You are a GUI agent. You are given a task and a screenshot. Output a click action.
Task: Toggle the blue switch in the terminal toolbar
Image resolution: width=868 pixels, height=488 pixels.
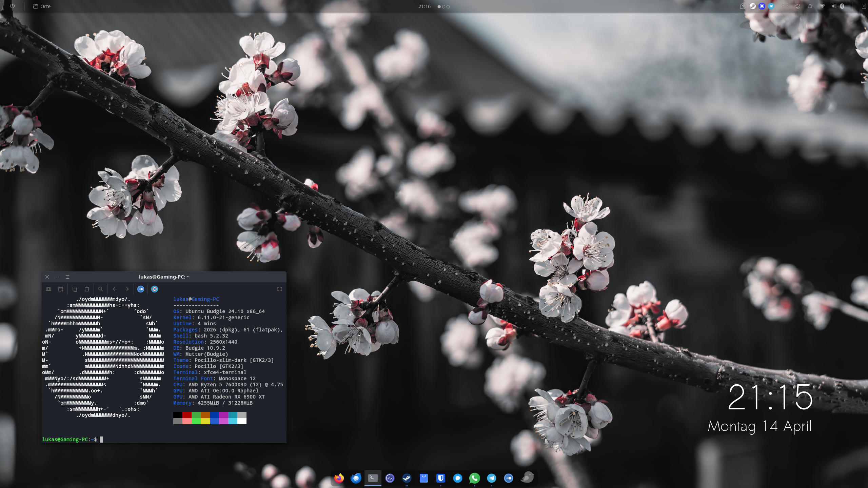click(x=140, y=289)
